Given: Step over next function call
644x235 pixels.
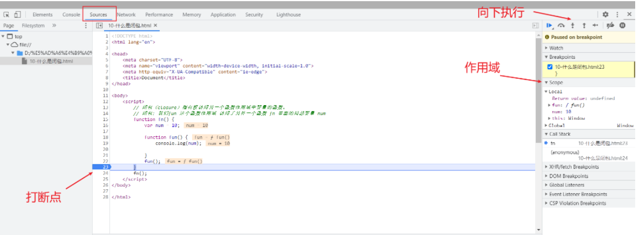Looking at the screenshot, I should [x=561, y=25].
